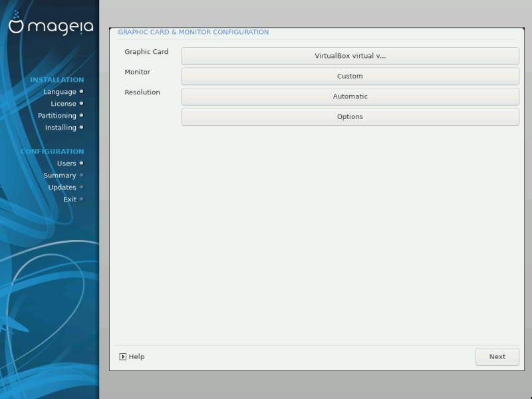Viewport: 532px width, 399px height.
Task: Click the Graphic Card & Monitor Configuration heading
Action: (x=194, y=32)
